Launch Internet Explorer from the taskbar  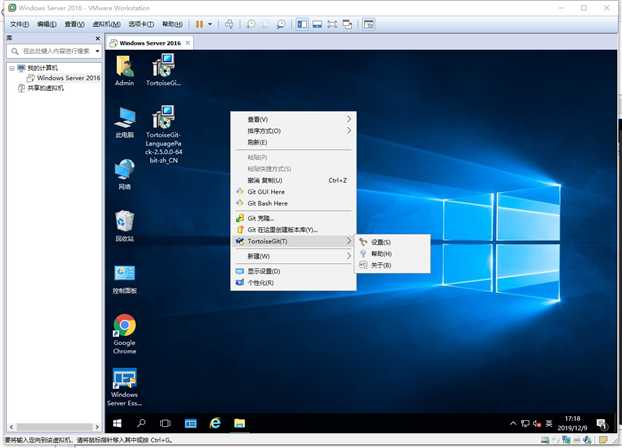[x=215, y=423]
